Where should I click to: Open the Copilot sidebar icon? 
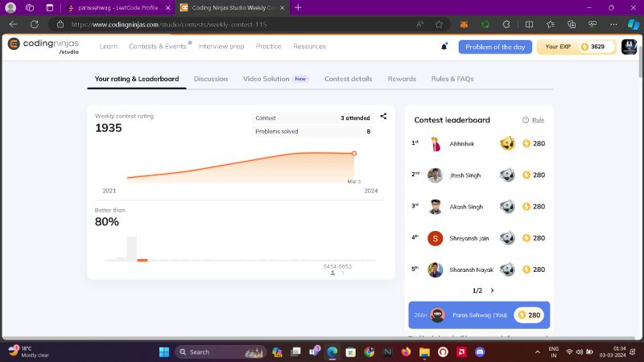click(x=633, y=25)
